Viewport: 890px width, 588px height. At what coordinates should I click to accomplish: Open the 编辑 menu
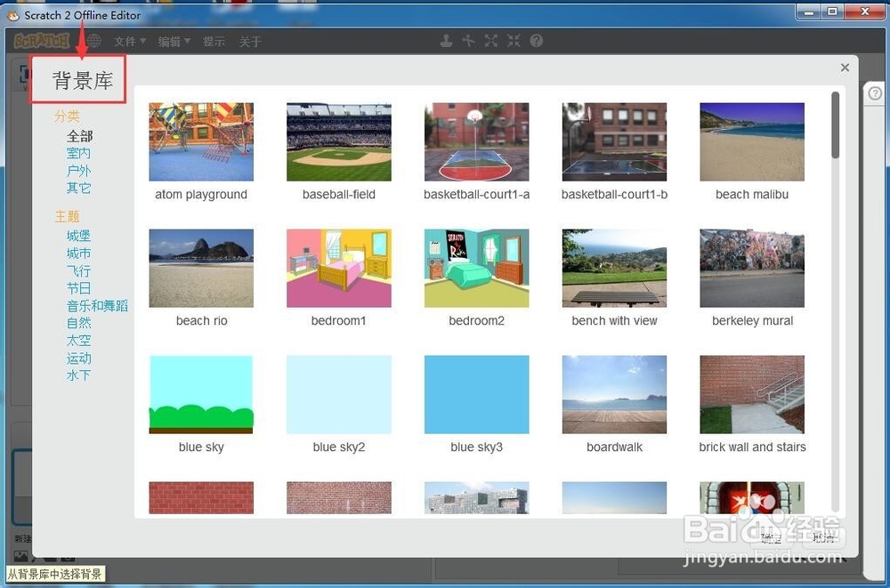coord(174,42)
